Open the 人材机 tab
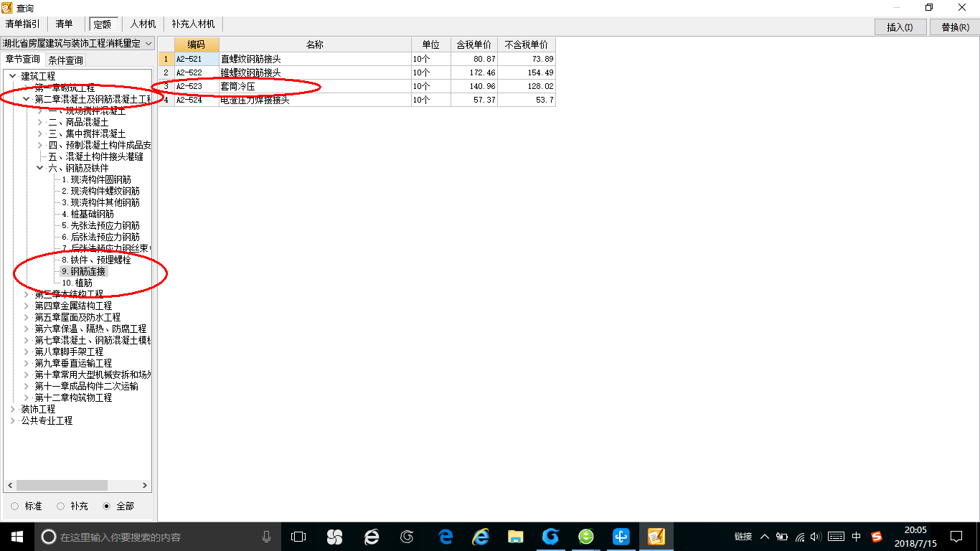The height and width of the screenshot is (551, 980). point(142,24)
